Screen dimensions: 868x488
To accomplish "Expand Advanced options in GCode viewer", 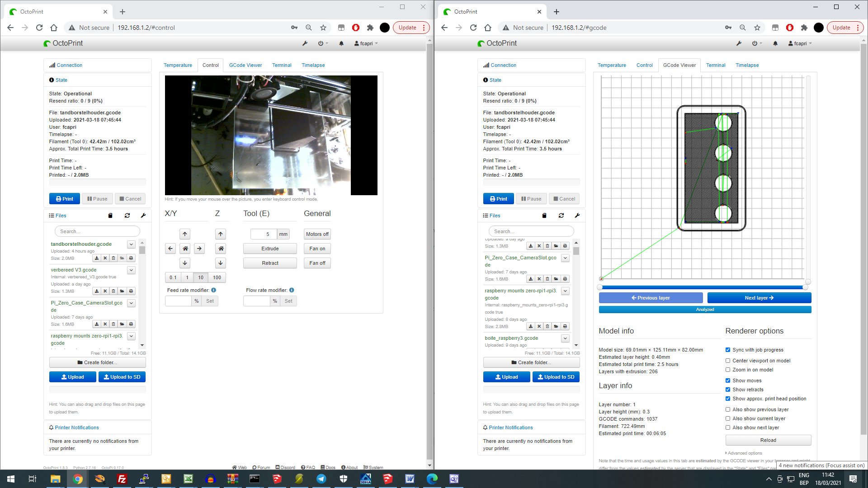I will tap(744, 453).
